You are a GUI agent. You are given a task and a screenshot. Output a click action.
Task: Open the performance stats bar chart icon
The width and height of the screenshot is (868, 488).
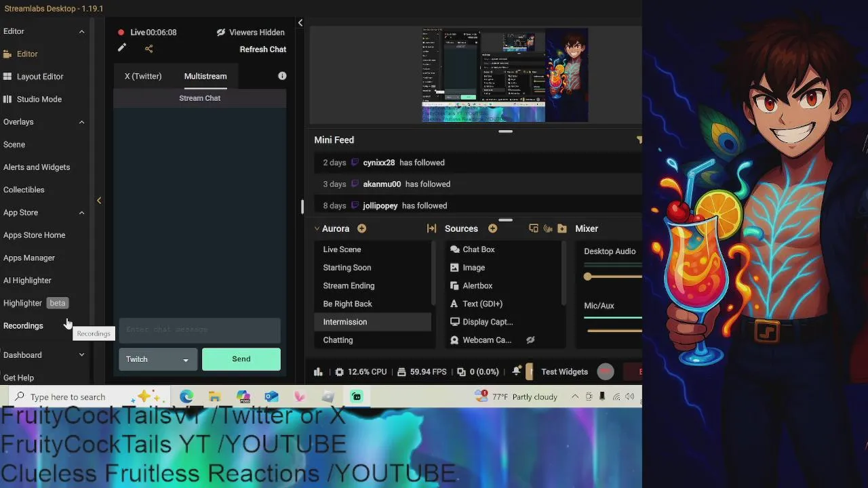pos(318,371)
